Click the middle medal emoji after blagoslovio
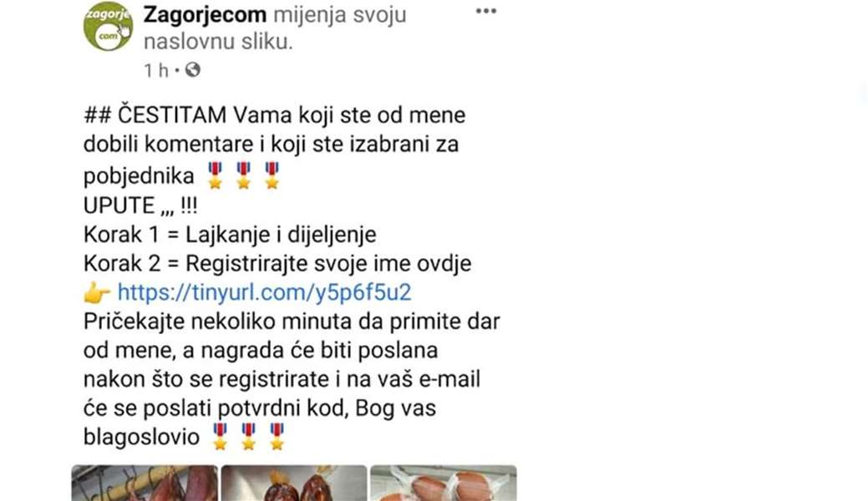This screenshot has height=501, width=868. 249,437
